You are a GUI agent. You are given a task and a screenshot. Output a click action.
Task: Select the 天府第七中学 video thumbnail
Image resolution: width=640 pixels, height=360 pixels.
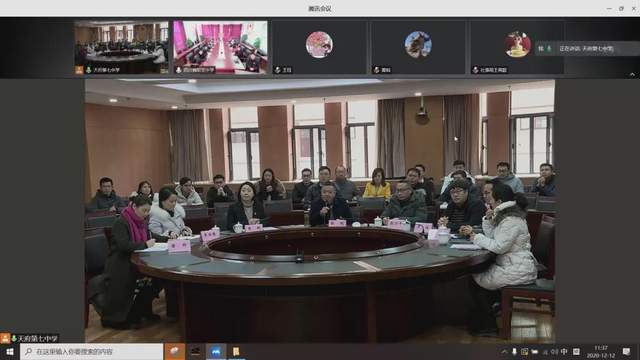coord(121,47)
